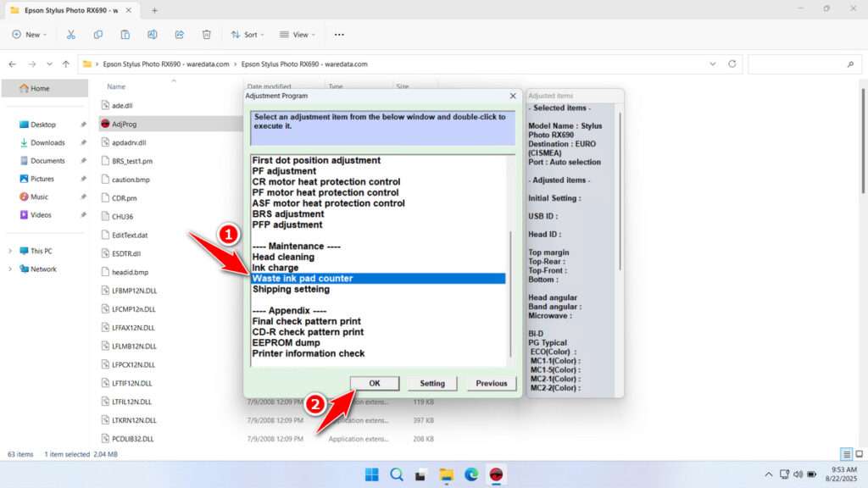Select Waste ink pad counter item
The height and width of the screenshot is (488, 868).
(378, 278)
